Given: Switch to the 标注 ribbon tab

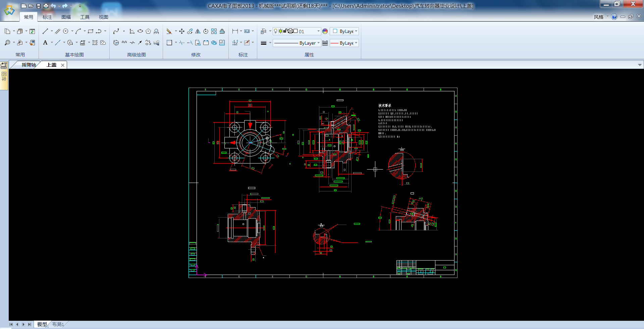Looking at the screenshot, I should click(x=47, y=17).
